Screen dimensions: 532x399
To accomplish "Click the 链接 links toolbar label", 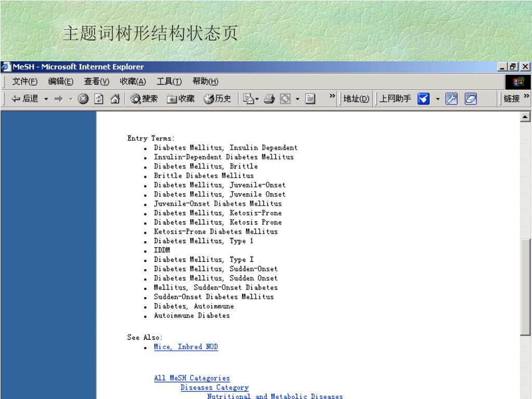I will pos(511,99).
